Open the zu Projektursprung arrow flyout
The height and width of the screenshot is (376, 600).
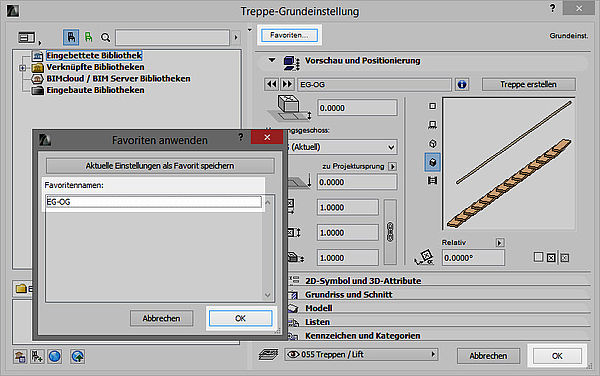[392, 166]
